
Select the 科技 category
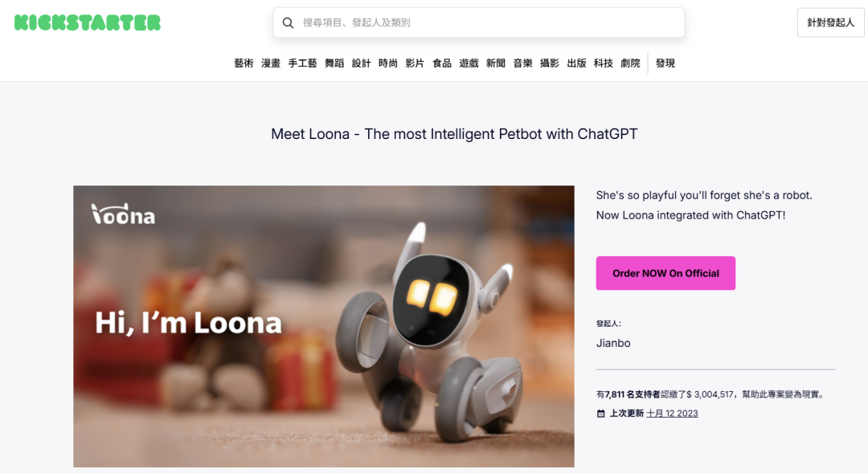click(x=604, y=63)
